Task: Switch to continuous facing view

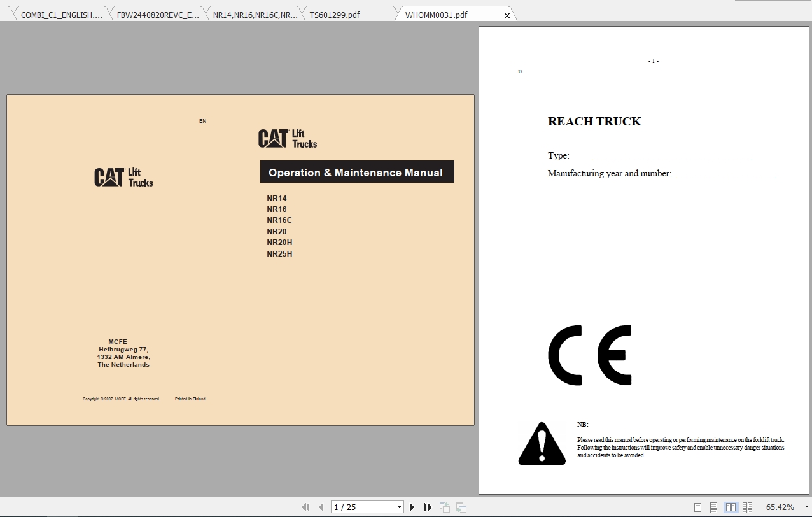Action: click(747, 507)
